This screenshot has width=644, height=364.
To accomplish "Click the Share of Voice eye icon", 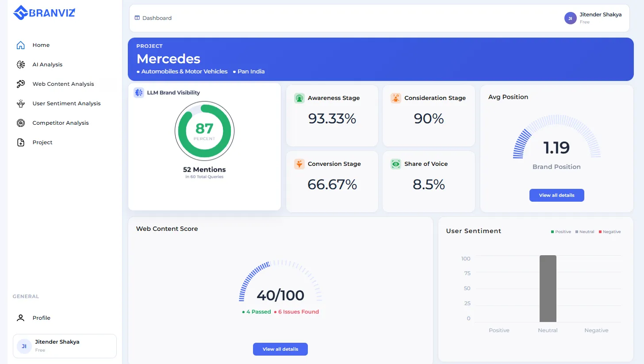I will pos(396,164).
